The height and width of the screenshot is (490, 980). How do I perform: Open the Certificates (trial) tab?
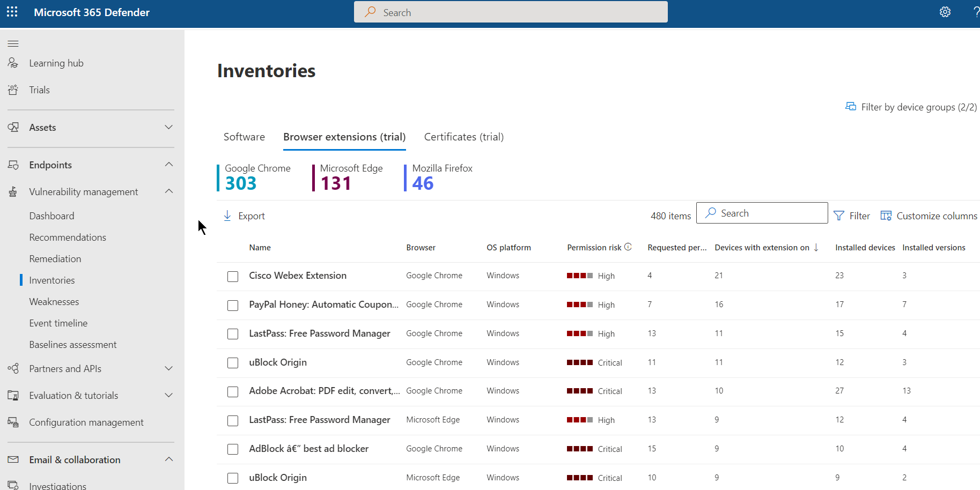[x=463, y=137]
